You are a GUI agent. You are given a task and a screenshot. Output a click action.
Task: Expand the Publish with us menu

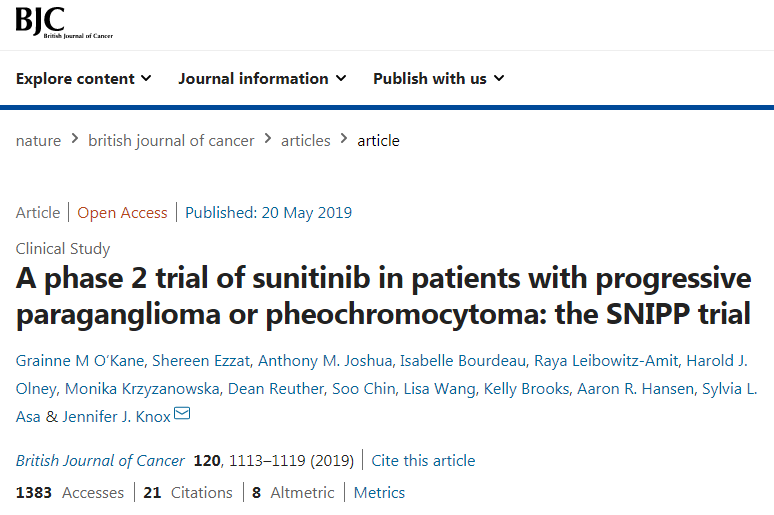click(x=438, y=79)
